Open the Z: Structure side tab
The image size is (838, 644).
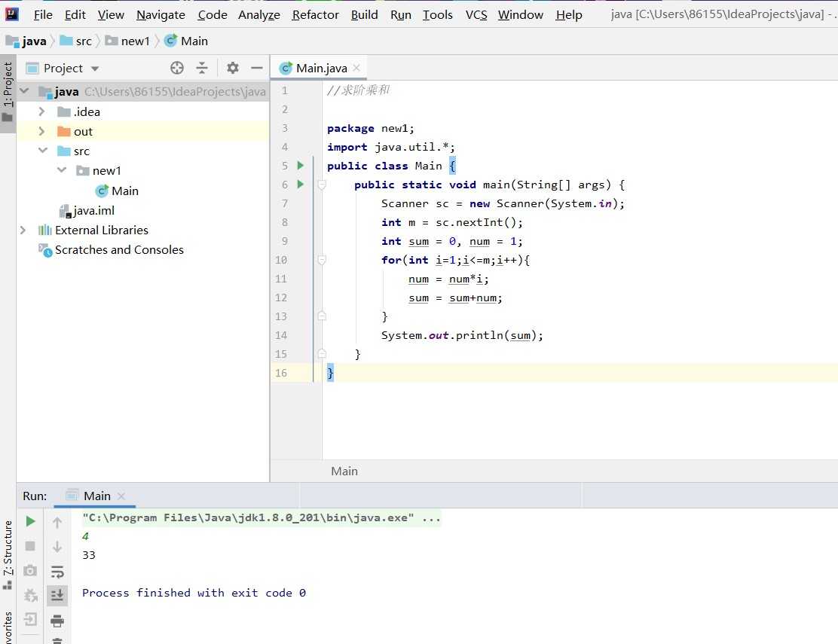(8, 554)
